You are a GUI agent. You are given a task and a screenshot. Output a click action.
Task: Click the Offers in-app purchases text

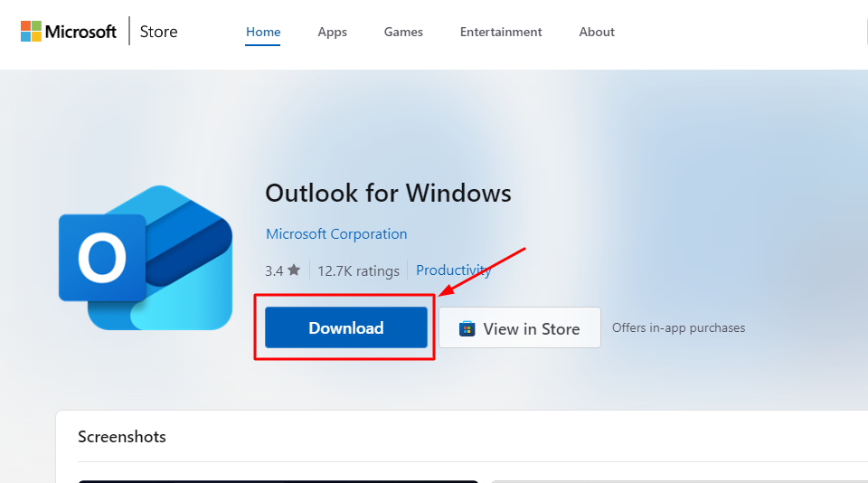pyautogui.click(x=678, y=328)
